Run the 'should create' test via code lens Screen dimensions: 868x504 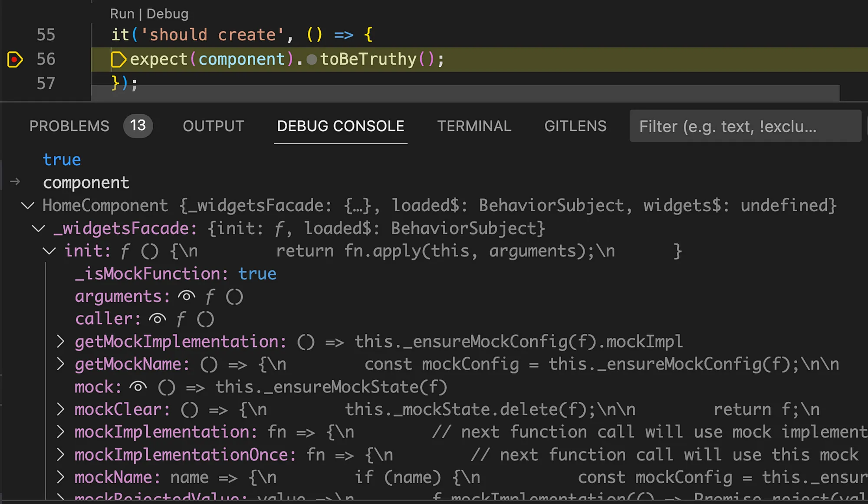click(123, 13)
